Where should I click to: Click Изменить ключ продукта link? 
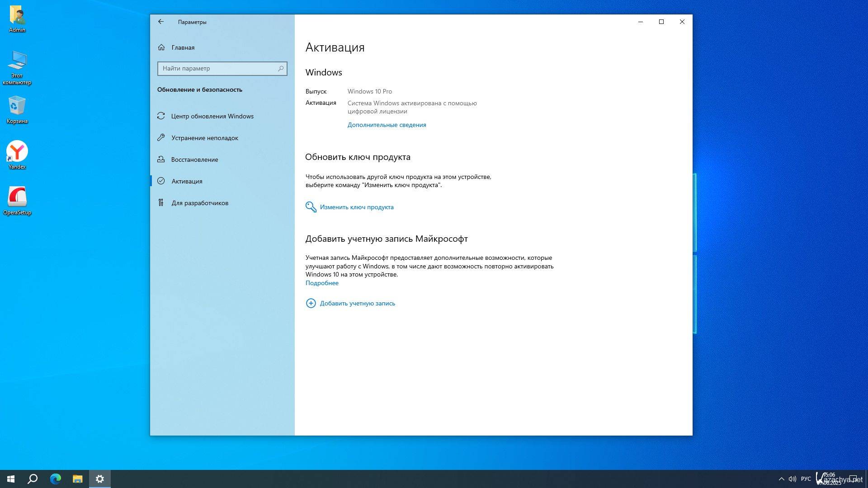(356, 207)
